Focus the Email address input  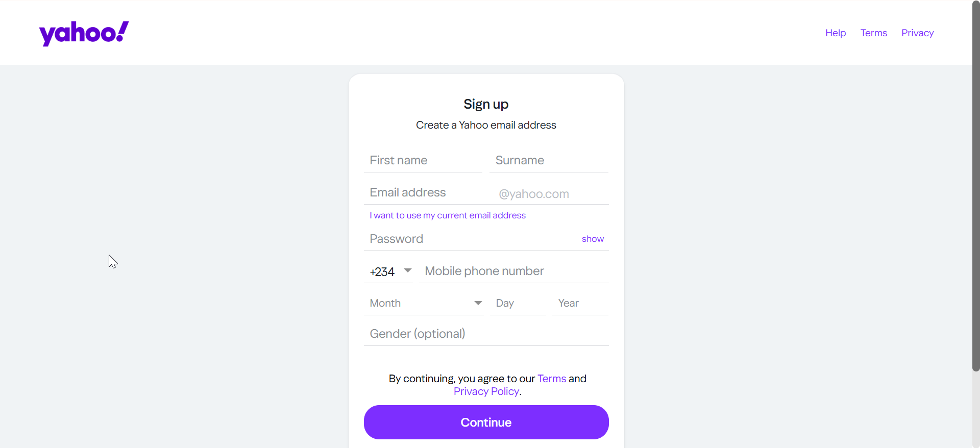429,193
